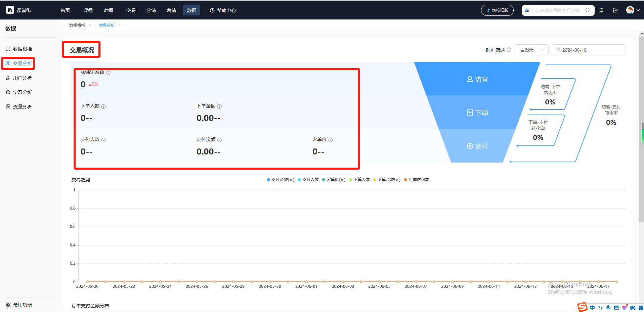The height and width of the screenshot is (312, 644).
Task: Click the 访客-下单 转化率 0% value
Action: point(550,102)
